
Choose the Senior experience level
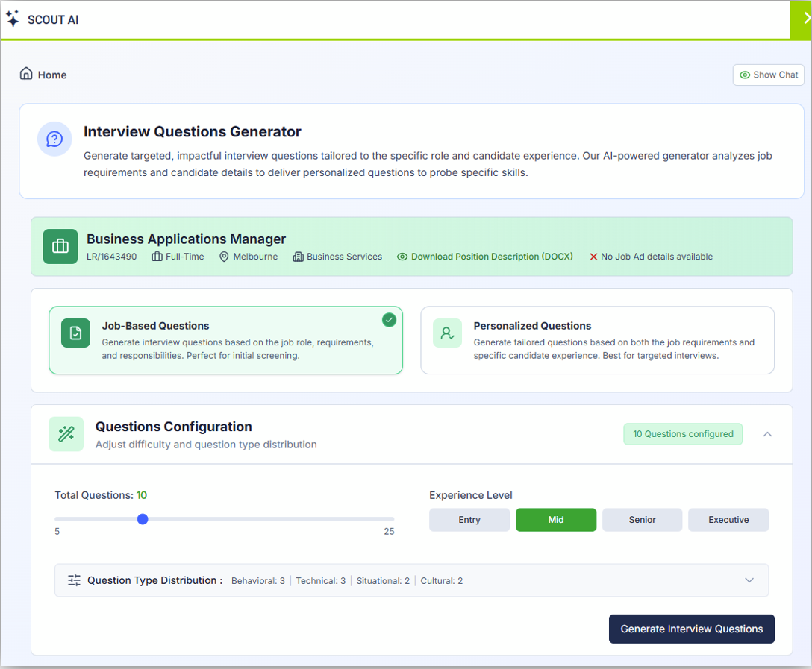tap(642, 520)
